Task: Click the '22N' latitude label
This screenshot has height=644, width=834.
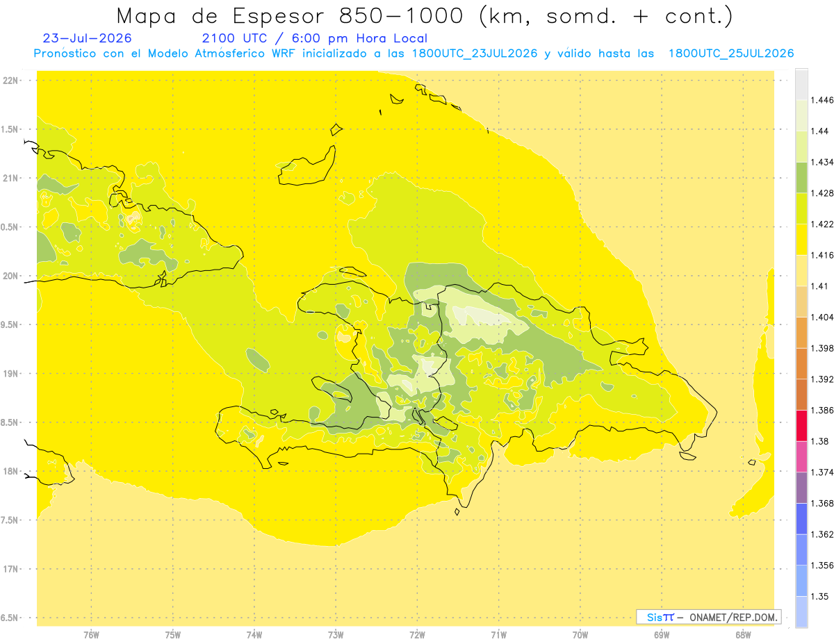Action: click(x=11, y=81)
